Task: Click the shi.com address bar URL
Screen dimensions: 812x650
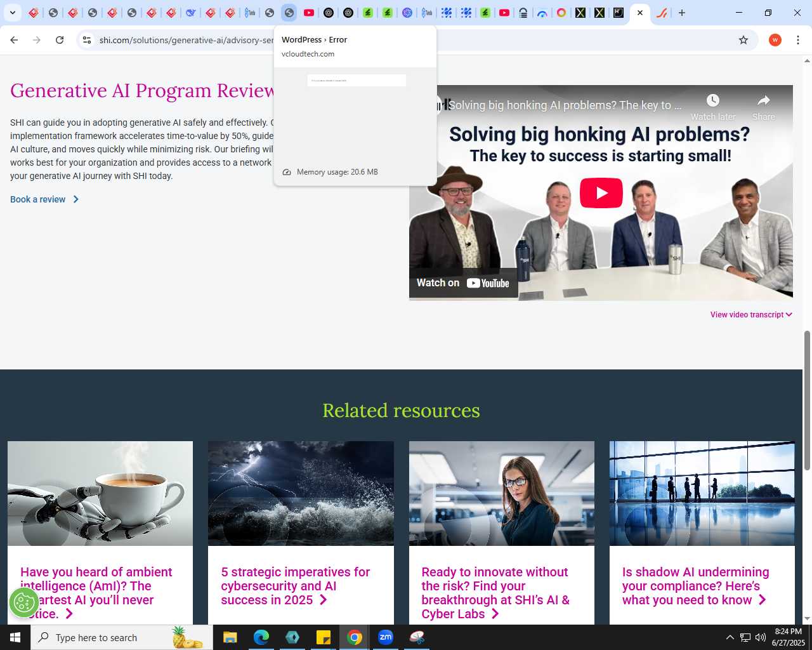Action: [187, 40]
